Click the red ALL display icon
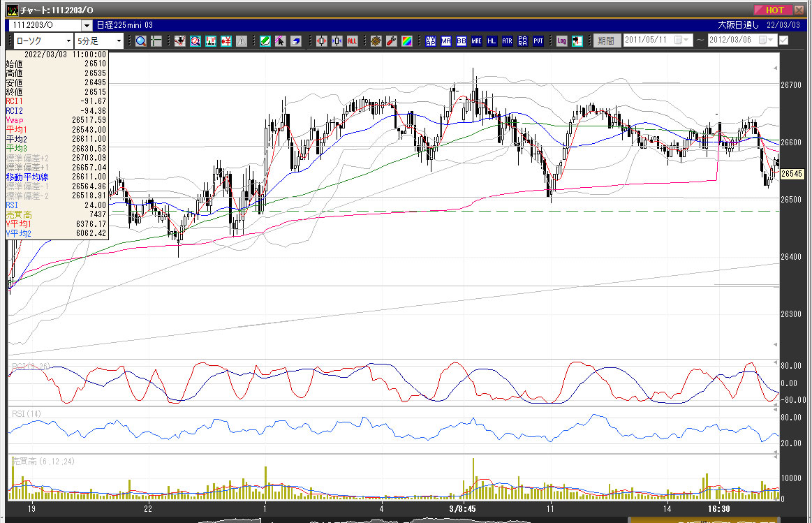This screenshot has height=523, width=812. (x=352, y=41)
